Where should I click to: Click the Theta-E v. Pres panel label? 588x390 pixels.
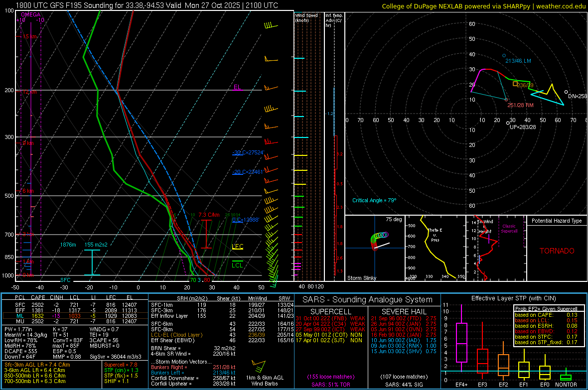pyautogui.click(x=435, y=235)
